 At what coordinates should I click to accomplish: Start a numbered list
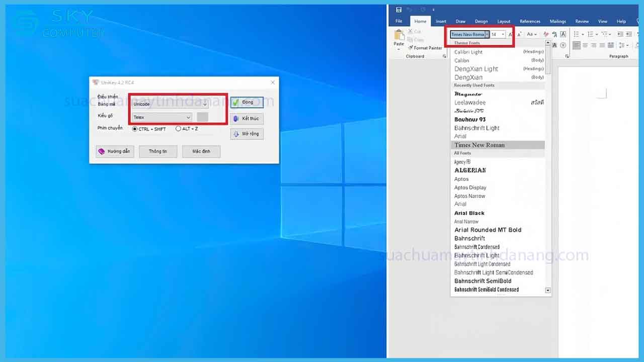(x=590, y=34)
